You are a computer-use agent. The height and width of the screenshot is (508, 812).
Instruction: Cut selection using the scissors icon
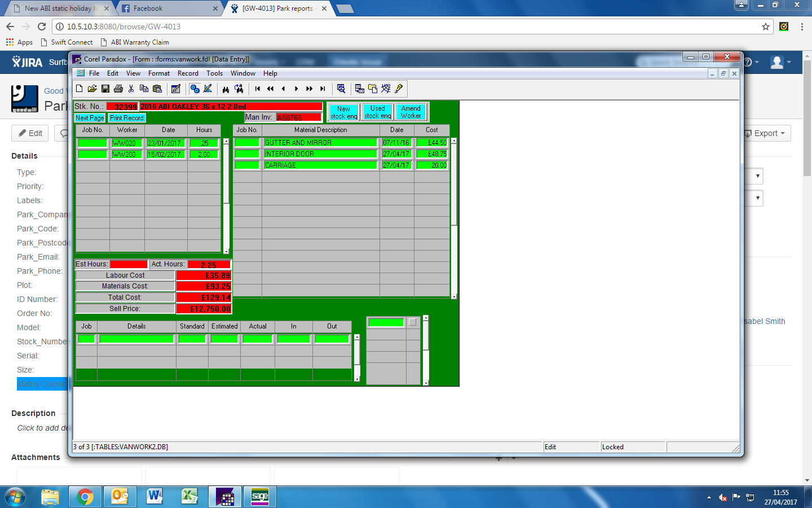[131, 89]
